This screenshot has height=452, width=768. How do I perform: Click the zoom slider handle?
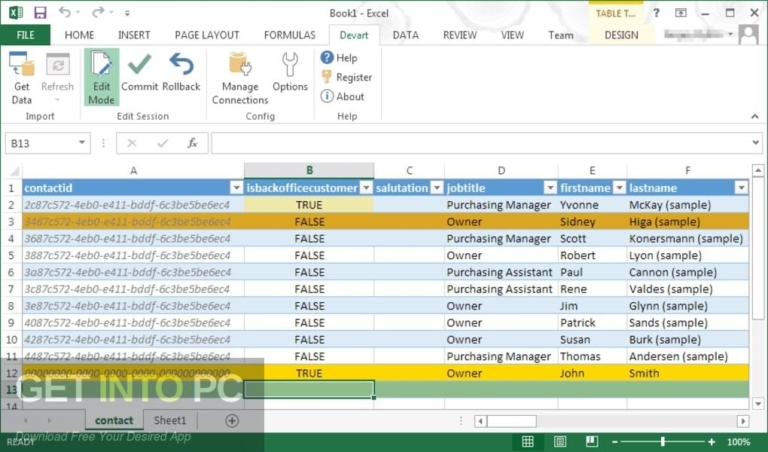click(663, 442)
